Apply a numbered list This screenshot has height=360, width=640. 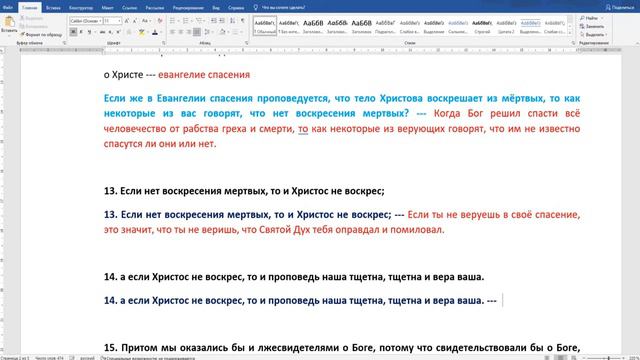click(187, 20)
